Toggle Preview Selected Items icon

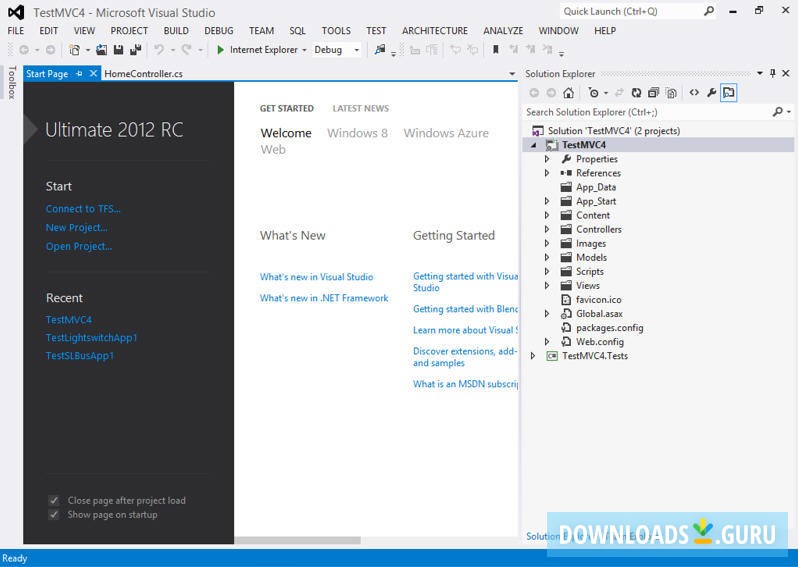pyautogui.click(x=729, y=93)
